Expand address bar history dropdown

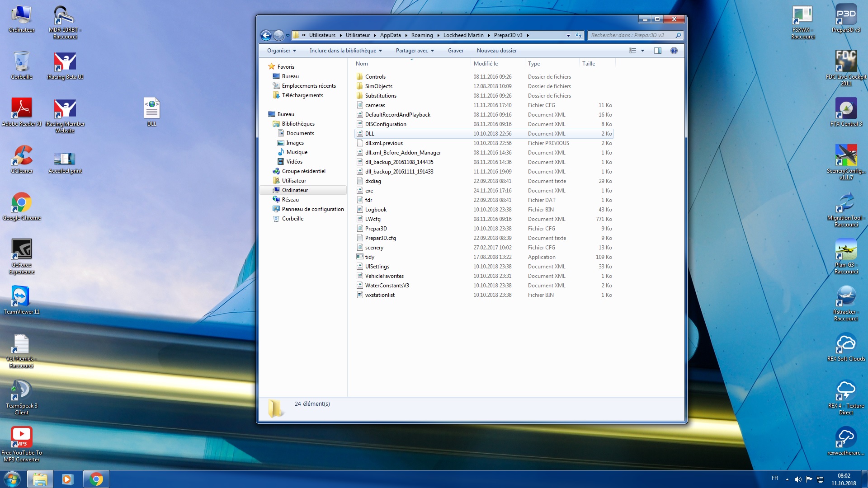pos(568,35)
